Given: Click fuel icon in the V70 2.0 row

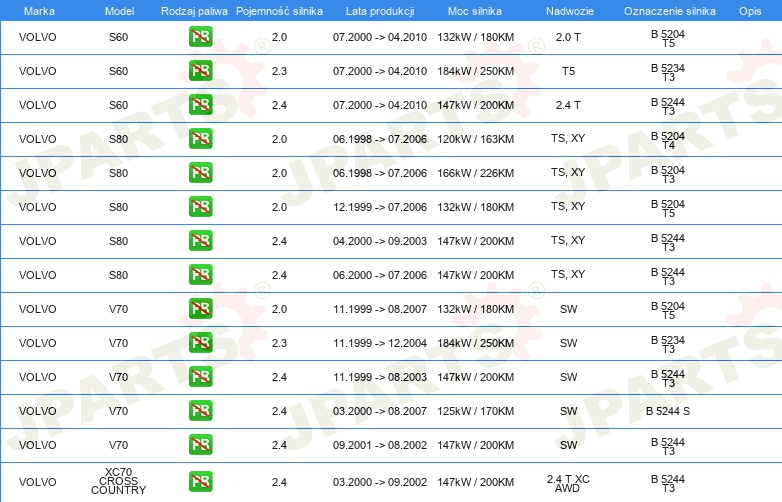Looking at the screenshot, I should [x=200, y=309].
